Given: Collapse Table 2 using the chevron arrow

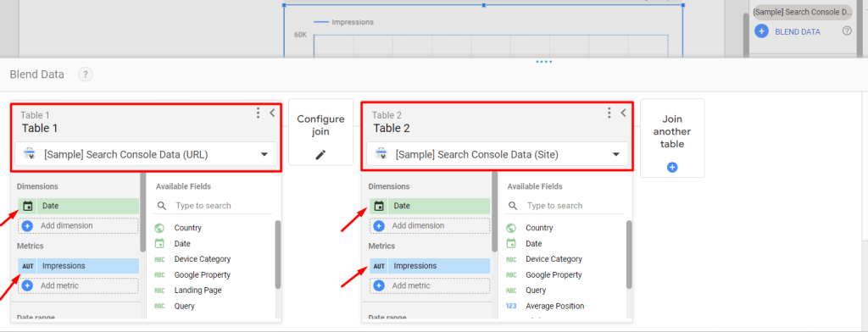Looking at the screenshot, I should pyautogui.click(x=623, y=113).
